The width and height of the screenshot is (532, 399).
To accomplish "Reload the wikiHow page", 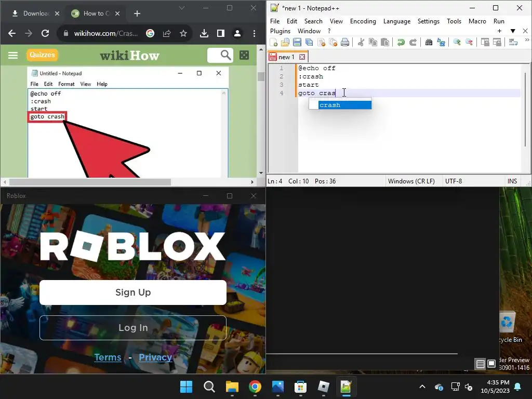I will click(x=45, y=33).
